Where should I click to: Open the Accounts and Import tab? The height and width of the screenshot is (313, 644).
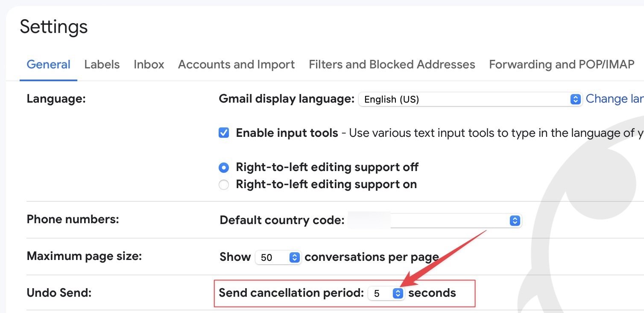point(236,65)
